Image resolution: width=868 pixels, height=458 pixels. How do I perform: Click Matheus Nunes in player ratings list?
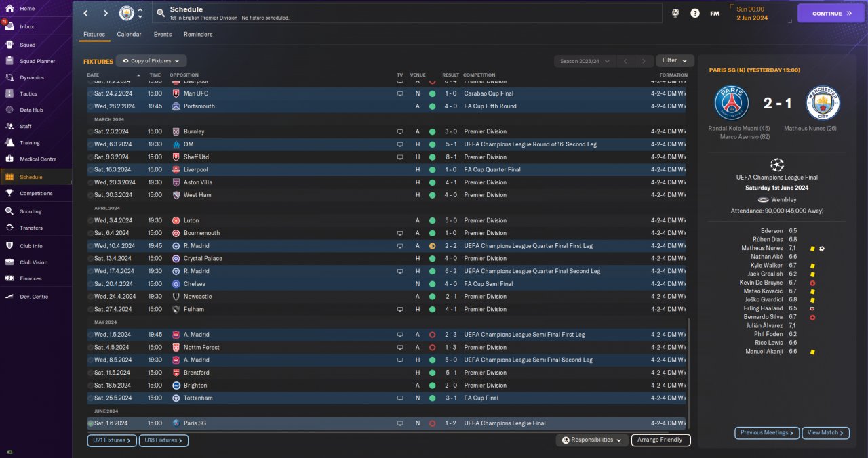[762, 248]
